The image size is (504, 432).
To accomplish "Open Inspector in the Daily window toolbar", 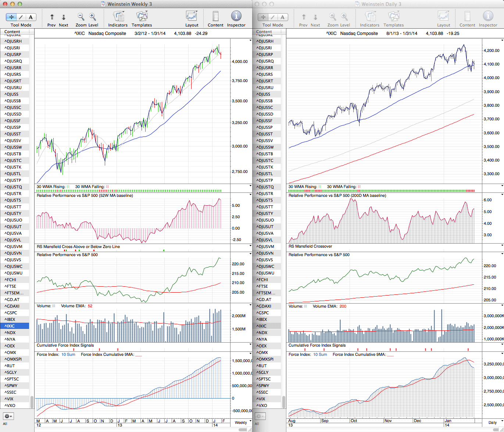I will [x=488, y=16].
